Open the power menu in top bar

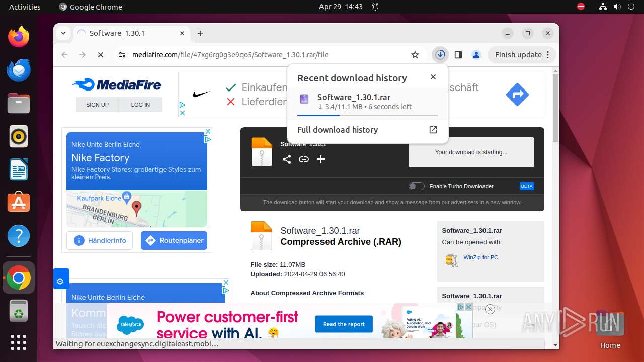coord(631,7)
